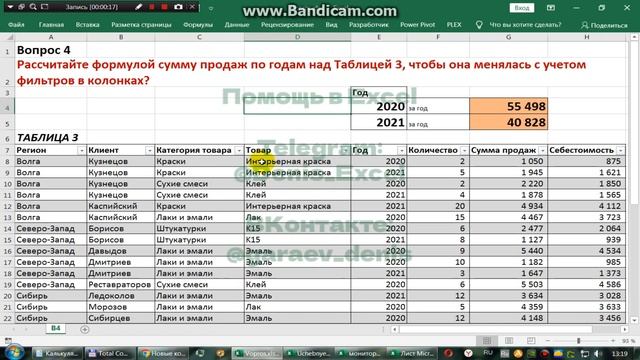Open the Данные ribbon tab

237,25
